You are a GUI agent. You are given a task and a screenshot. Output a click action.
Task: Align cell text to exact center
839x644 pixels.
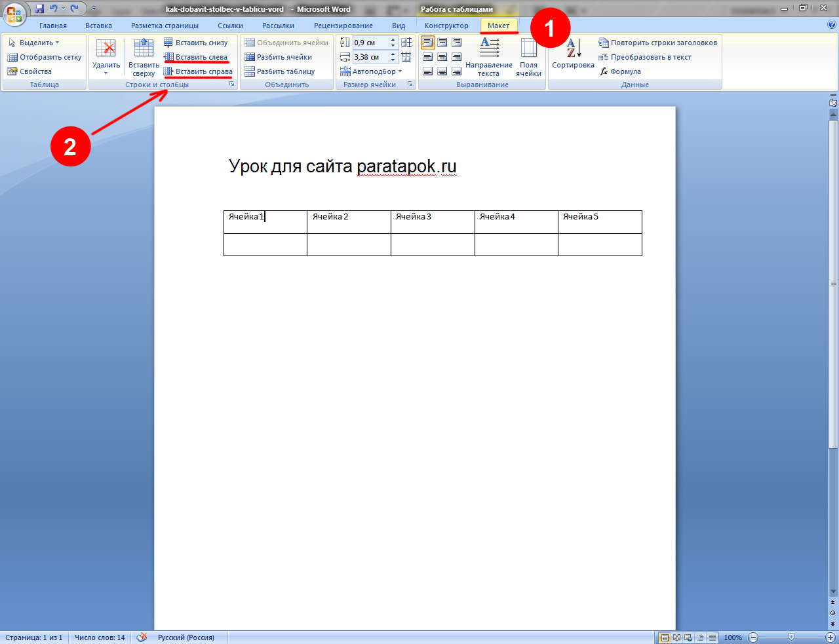coord(442,57)
